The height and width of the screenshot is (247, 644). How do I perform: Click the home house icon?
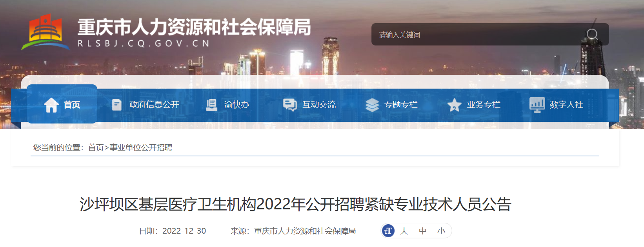click(x=51, y=105)
